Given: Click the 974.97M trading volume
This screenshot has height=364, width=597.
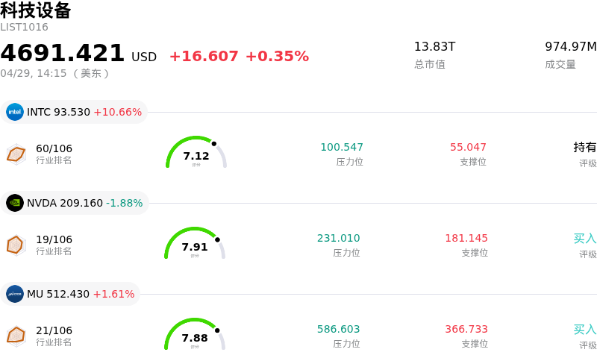Looking at the screenshot, I should (571, 47).
